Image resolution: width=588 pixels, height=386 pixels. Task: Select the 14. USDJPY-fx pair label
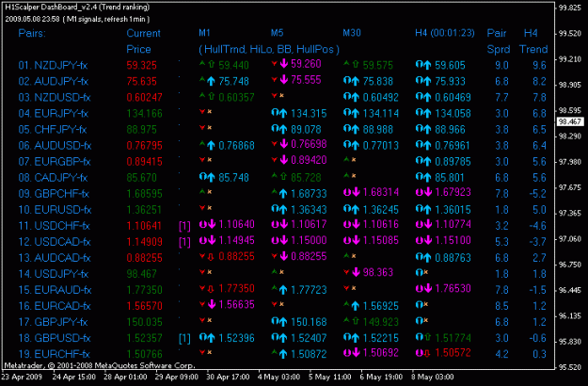54,274
